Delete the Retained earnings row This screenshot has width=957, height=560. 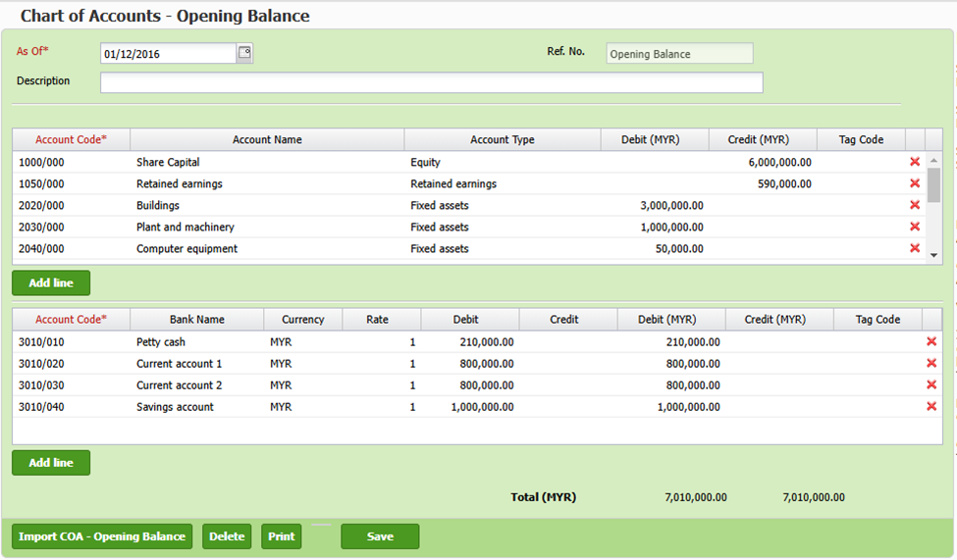click(x=914, y=183)
